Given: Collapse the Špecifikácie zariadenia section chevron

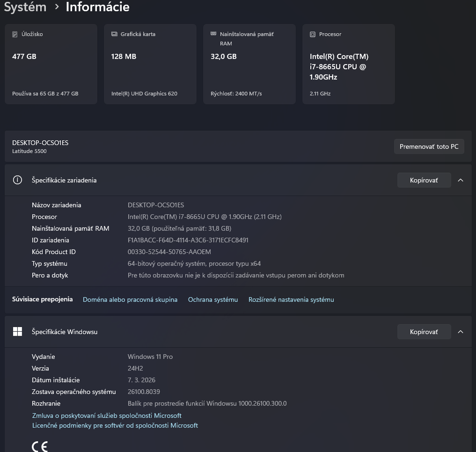Looking at the screenshot, I should (461, 180).
